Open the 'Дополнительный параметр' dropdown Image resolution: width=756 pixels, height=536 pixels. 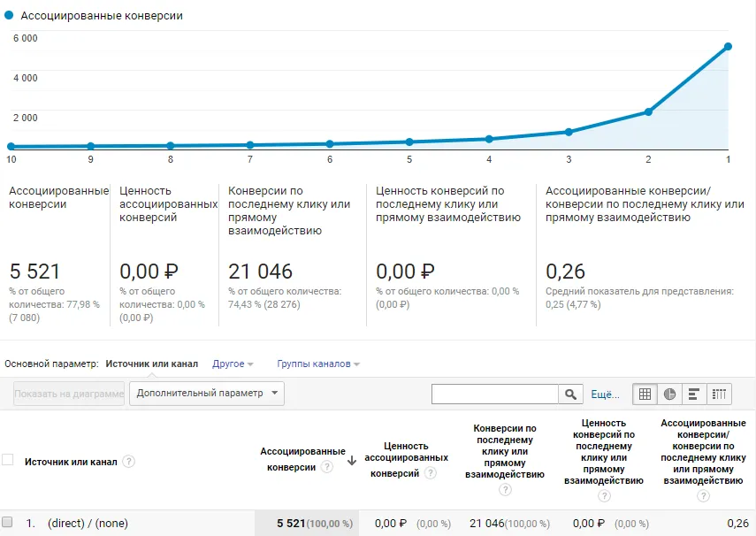tap(207, 394)
